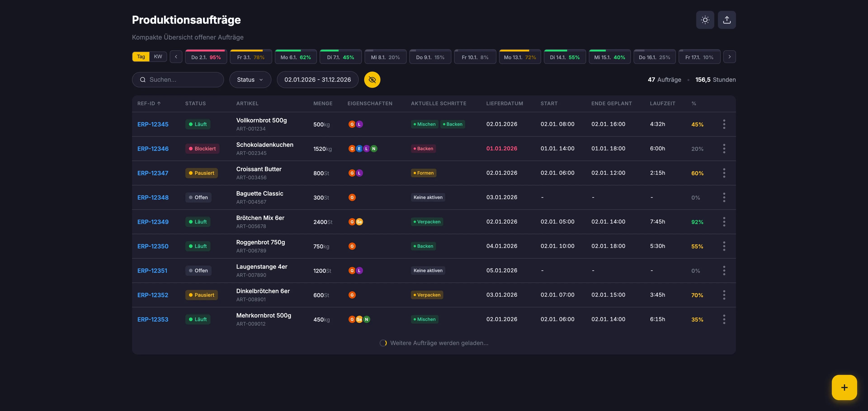
Task: Toggle light theme with sun icon
Action: pyautogui.click(x=705, y=20)
